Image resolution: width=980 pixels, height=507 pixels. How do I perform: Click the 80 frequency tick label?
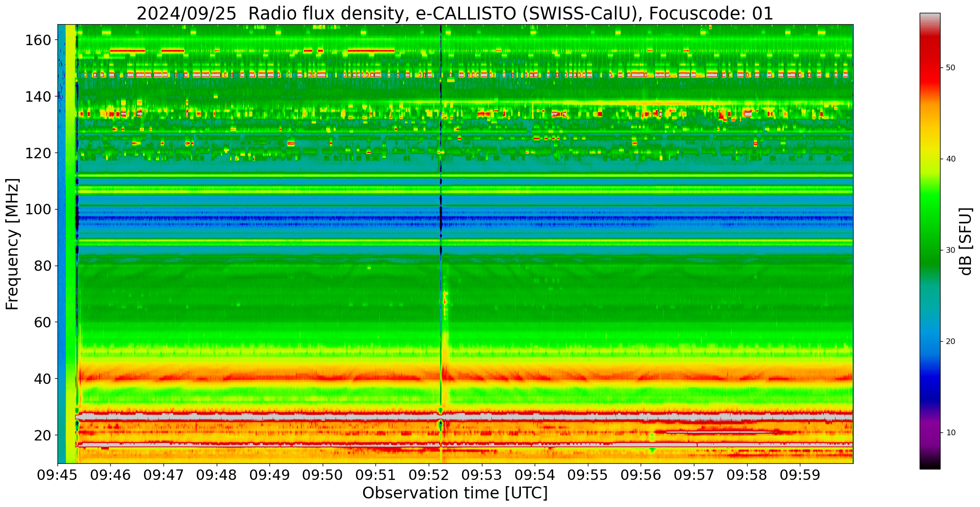pyautogui.click(x=43, y=266)
